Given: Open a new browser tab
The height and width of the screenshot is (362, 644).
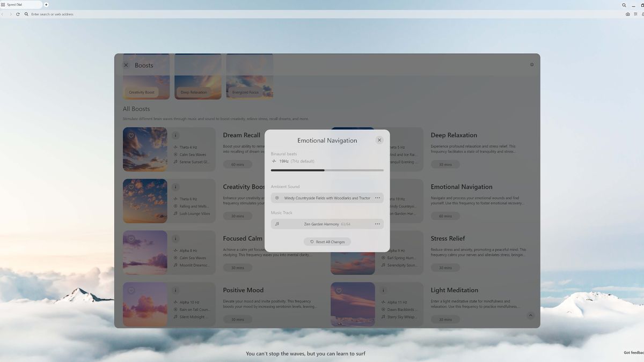Looking at the screenshot, I should (x=46, y=4).
